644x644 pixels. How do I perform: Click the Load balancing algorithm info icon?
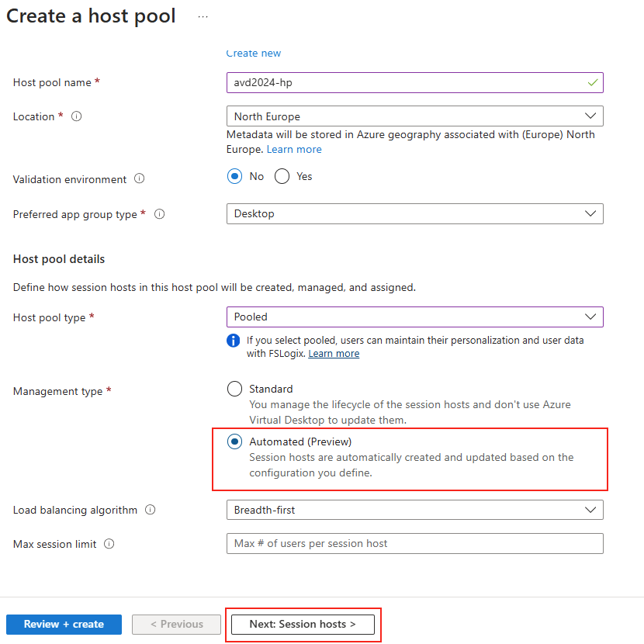pyautogui.click(x=151, y=510)
